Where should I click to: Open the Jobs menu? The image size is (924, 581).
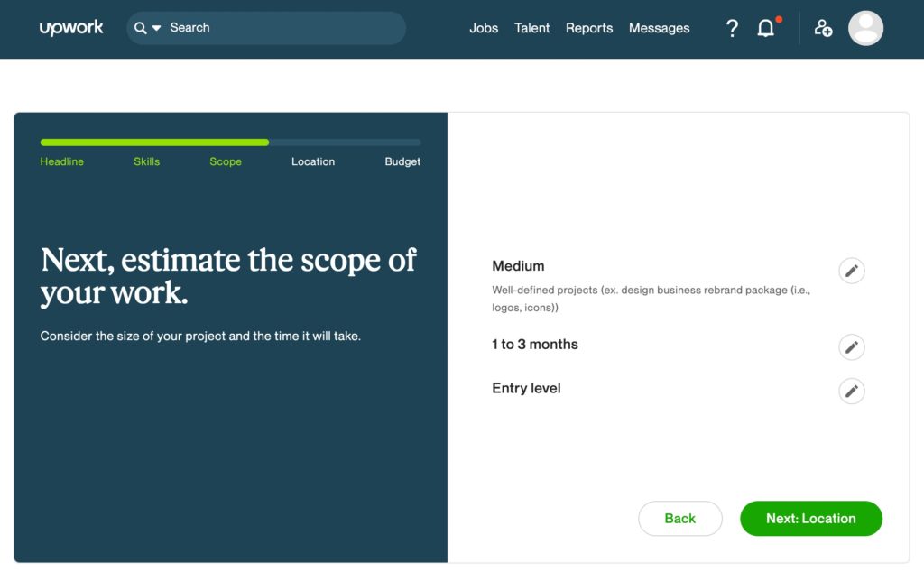[x=484, y=28]
